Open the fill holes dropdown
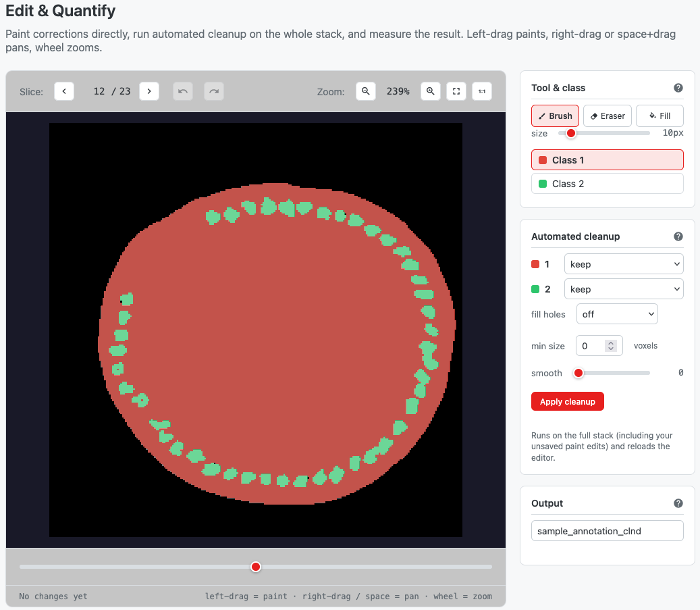The width and height of the screenshot is (700, 610). [x=617, y=314]
